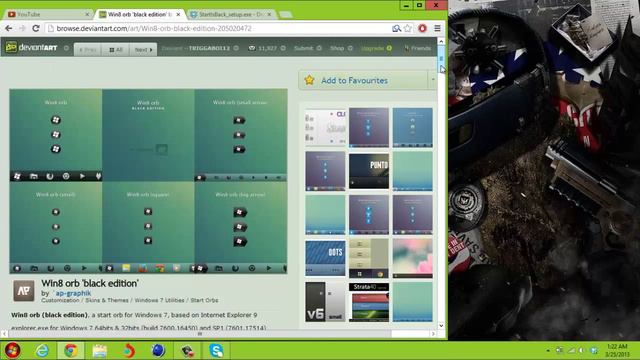Click the translate/search icon in address bar
The width and height of the screenshot is (640, 360).
(x=396, y=28)
